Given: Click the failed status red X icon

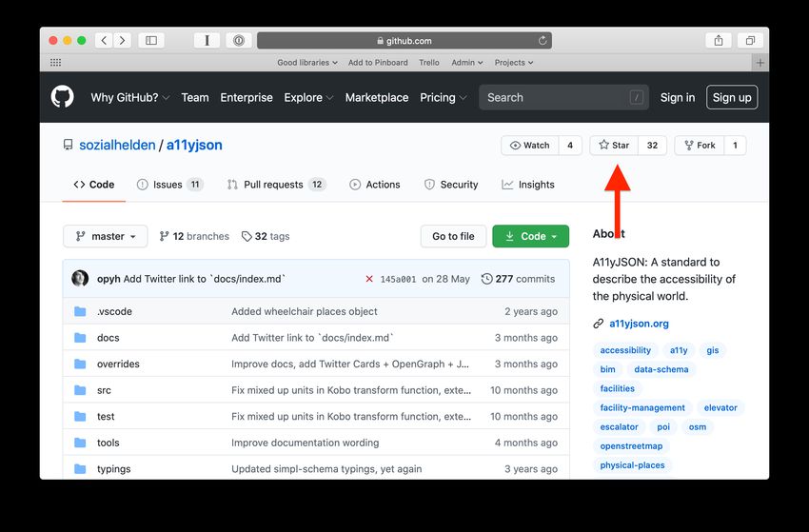Looking at the screenshot, I should [369, 279].
